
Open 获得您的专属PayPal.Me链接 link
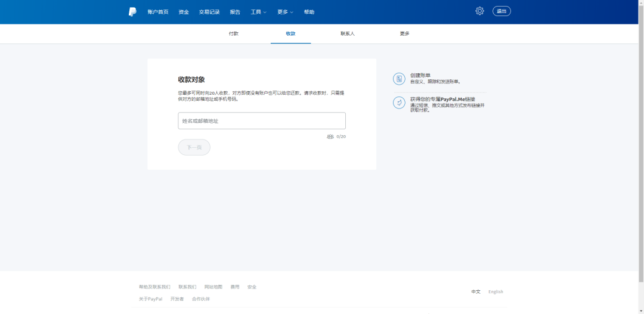click(x=442, y=99)
